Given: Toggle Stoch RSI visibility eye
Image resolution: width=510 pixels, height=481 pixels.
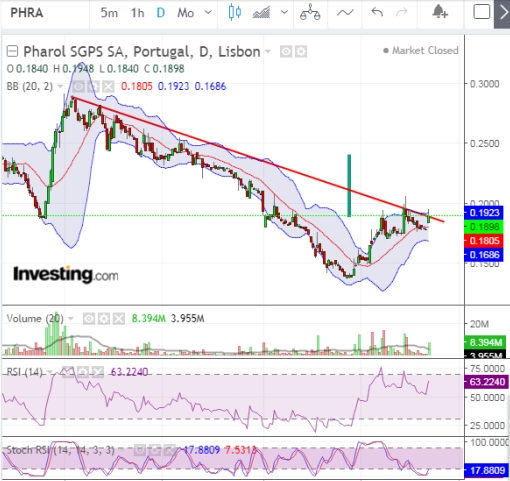Looking at the screenshot, I should (x=140, y=450).
